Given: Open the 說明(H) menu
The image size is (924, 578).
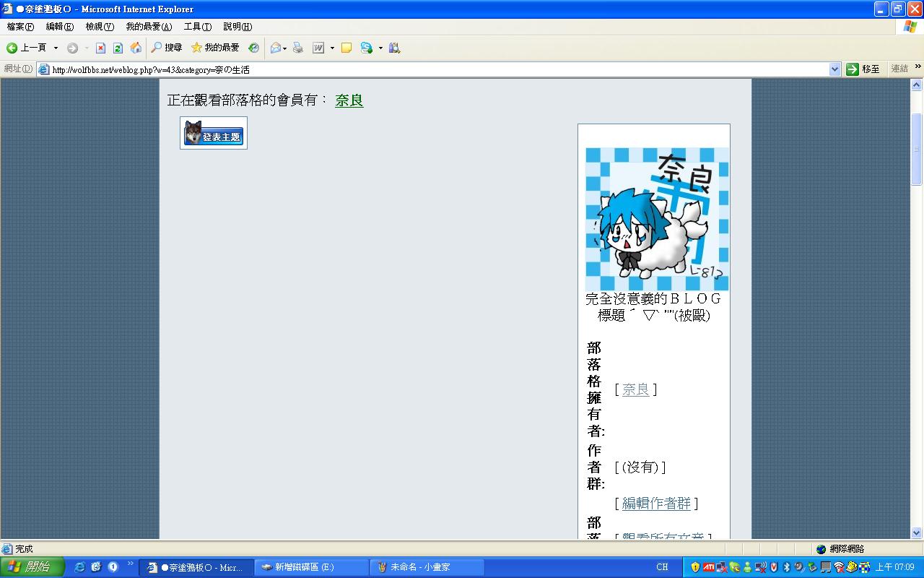Looking at the screenshot, I should pyautogui.click(x=237, y=27).
